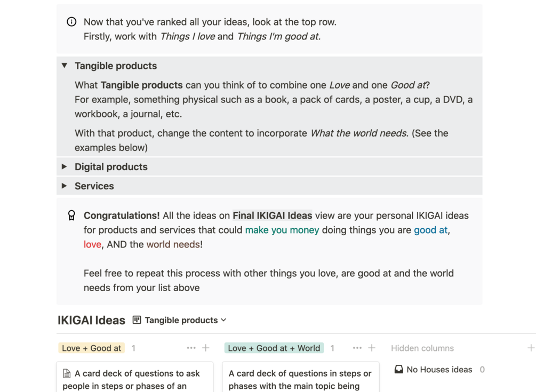Image resolution: width=536 pixels, height=392 pixels.
Task: Click the Final IKIGAI Ideas highlighted text
Action: (272, 216)
